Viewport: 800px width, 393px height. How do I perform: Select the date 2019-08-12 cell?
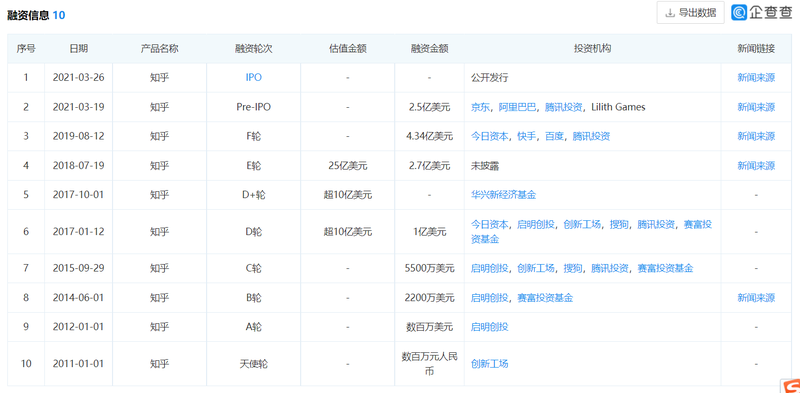tap(79, 136)
